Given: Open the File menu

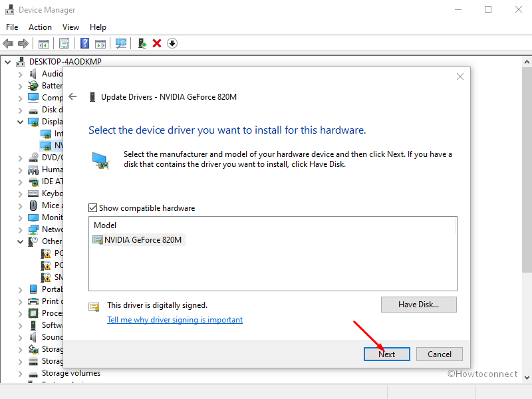Looking at the screenshot, I should pyautogui.click(x=12, y=27).
